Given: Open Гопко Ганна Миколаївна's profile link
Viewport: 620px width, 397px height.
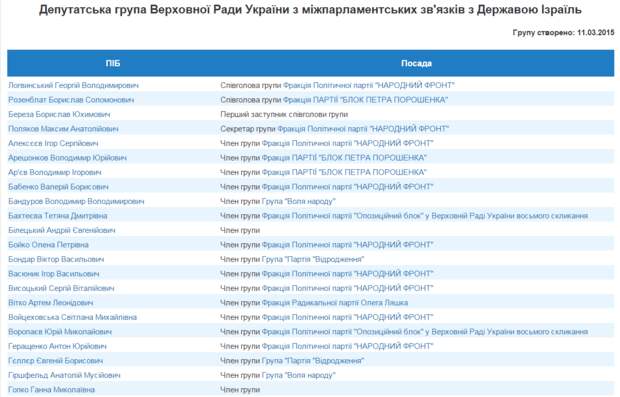Looking at the screenshot, I should (51, 390).
